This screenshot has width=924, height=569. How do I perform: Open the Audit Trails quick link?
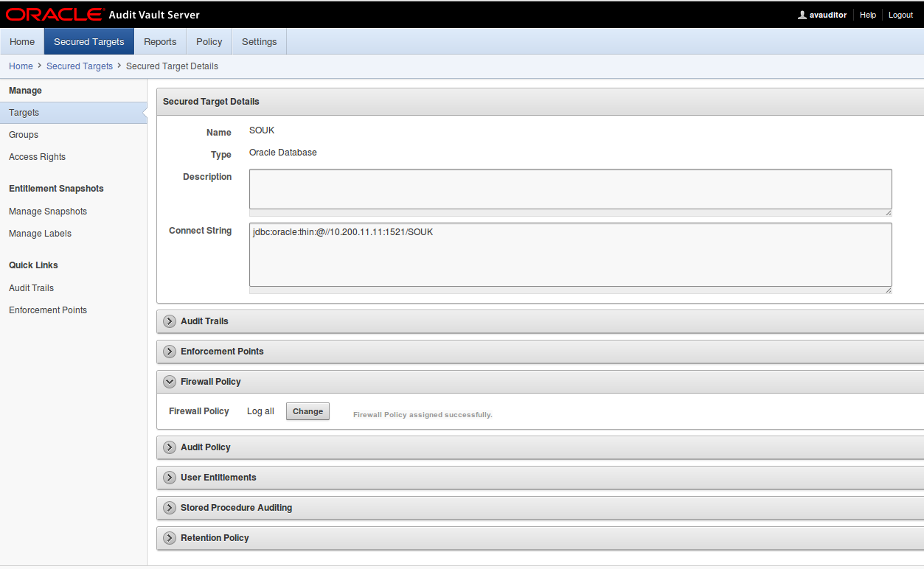pos(31,288)
